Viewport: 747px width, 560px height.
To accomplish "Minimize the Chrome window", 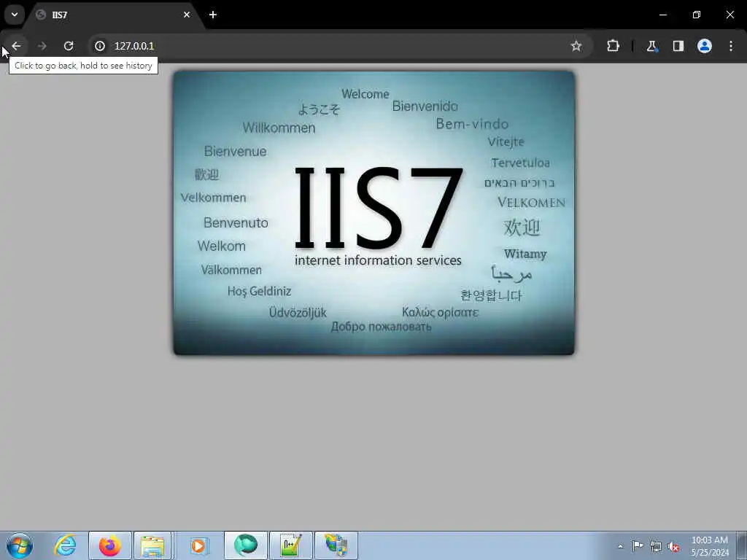I will click(663, 15).
